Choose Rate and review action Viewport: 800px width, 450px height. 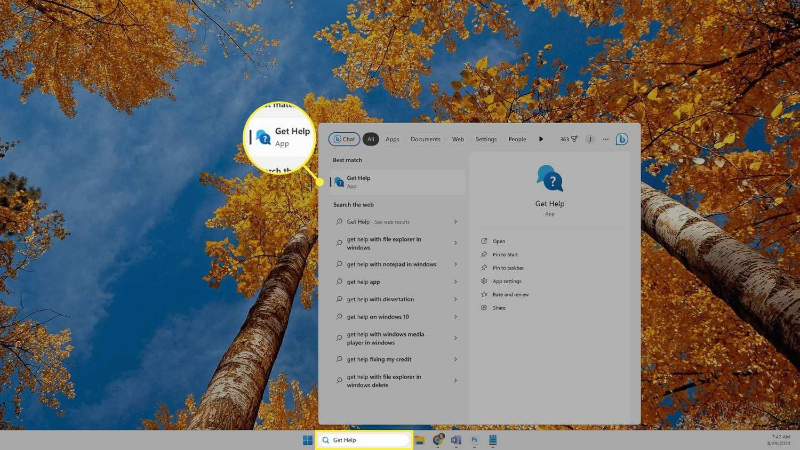[510, 294]
